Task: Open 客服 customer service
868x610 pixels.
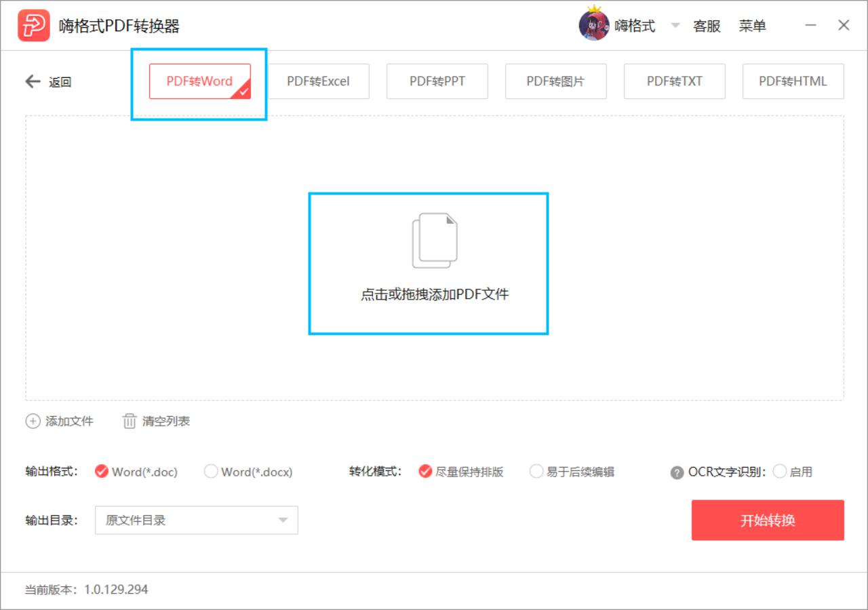Action: pyautogui.click(x=707, y=26)
